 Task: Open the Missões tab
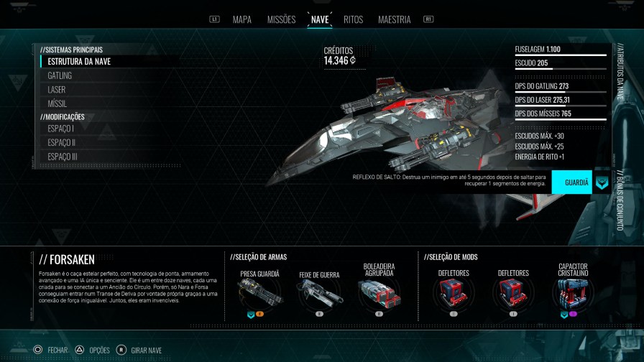pyautogui.click(x=281, y=19)
